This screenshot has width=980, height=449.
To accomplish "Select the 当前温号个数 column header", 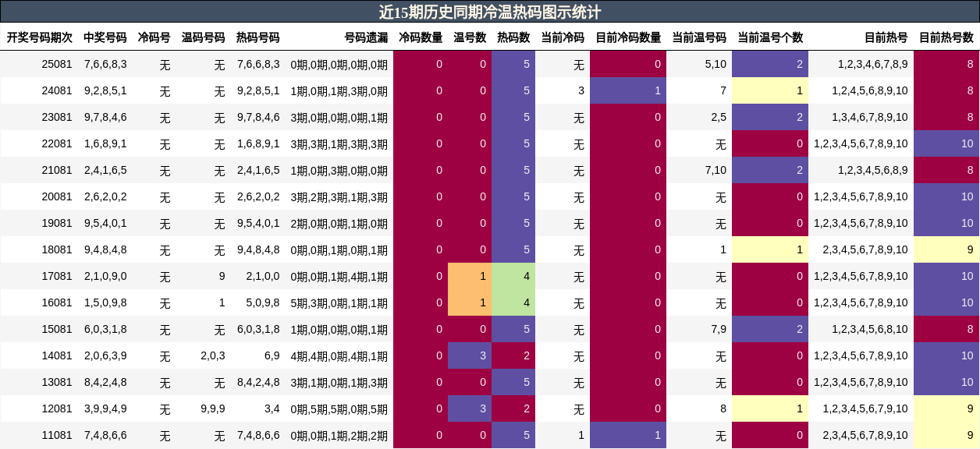I will pos(772,36).
